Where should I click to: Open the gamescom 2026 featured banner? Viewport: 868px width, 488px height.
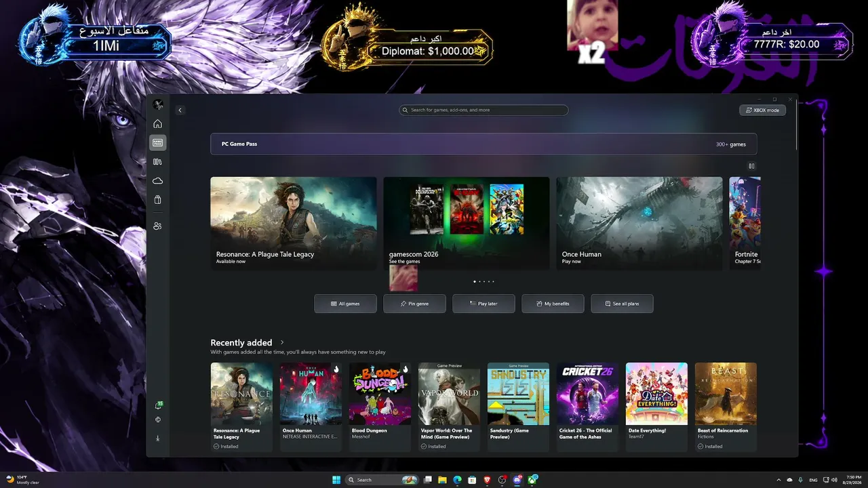[x=467, y=223]
